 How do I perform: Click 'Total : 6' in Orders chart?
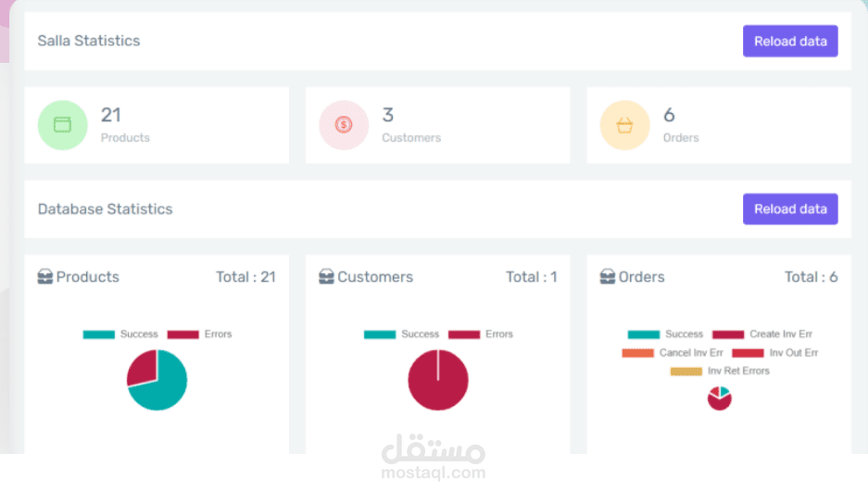coord(811,277)
